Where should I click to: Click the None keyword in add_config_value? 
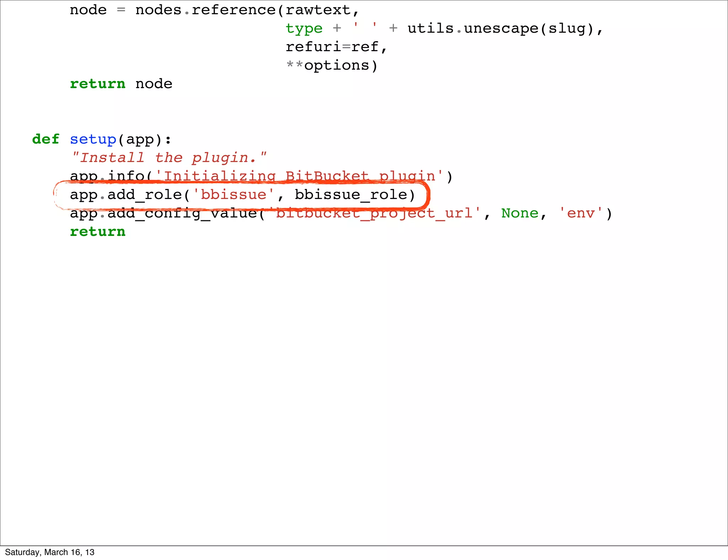pyautogui.click(x=520, y=213)
